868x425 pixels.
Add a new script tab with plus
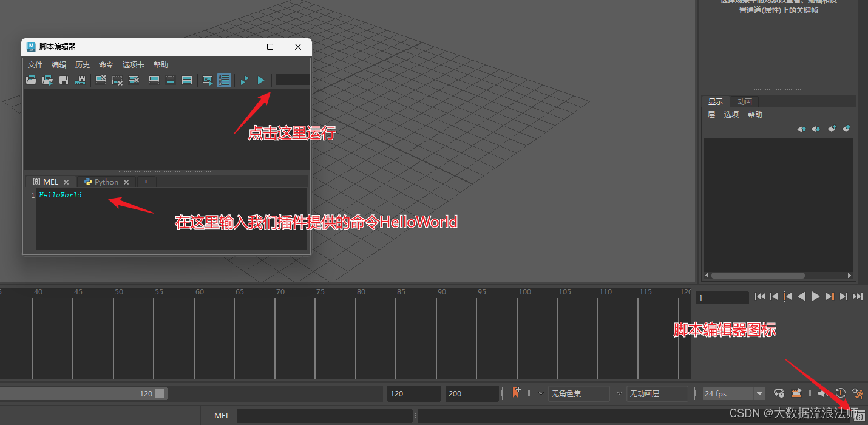coord(146,182)
